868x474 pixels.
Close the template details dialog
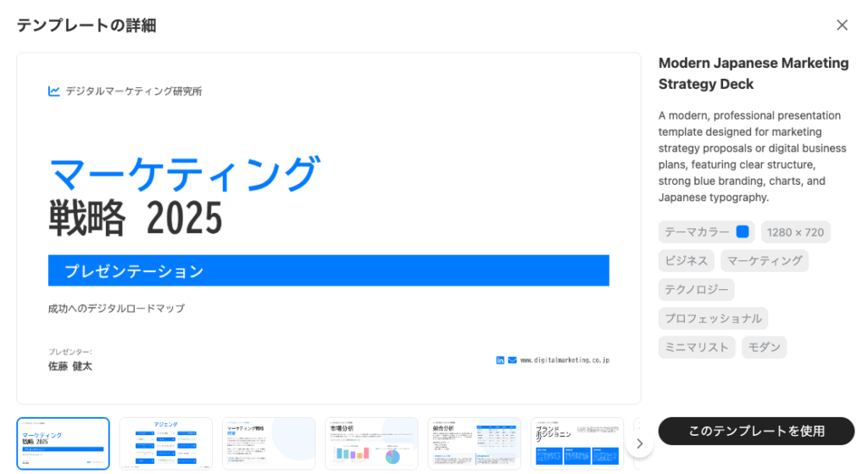point(842,25)
